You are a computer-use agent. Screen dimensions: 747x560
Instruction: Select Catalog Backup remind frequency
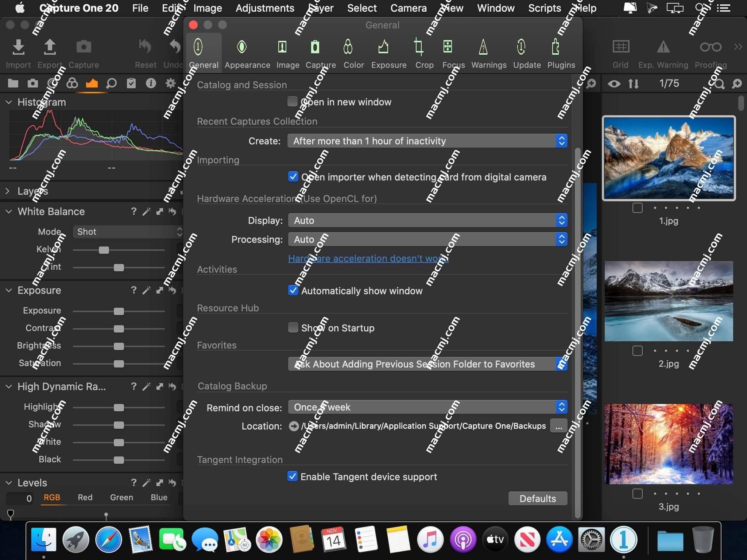coord(427,407)
